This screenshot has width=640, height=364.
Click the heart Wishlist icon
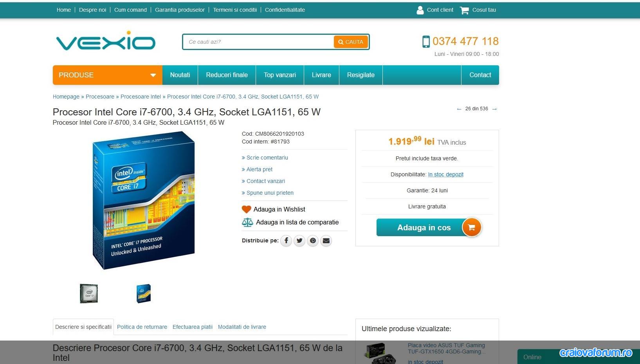pos(246,210)
